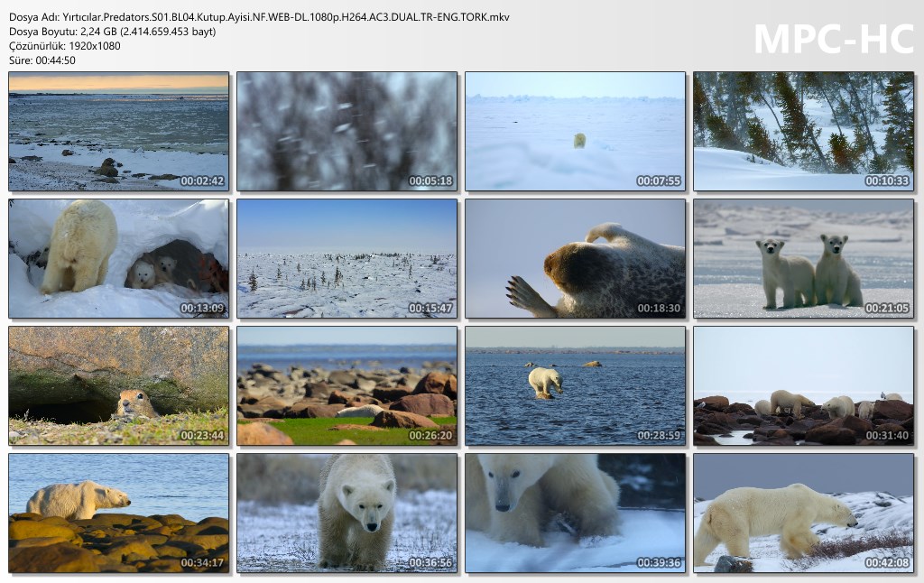Select the thumbnail at 00:05:18
Screen dimensions: 924x583
click(347, 132)
